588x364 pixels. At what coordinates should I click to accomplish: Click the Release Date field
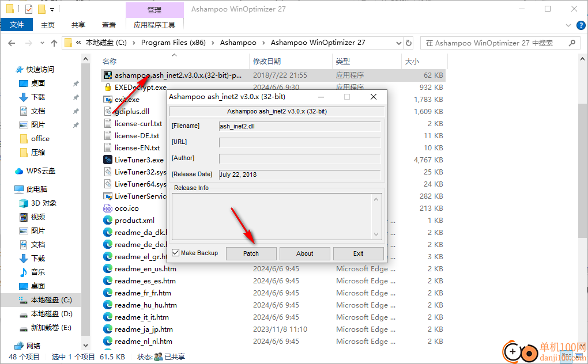[x=300, y=175]
